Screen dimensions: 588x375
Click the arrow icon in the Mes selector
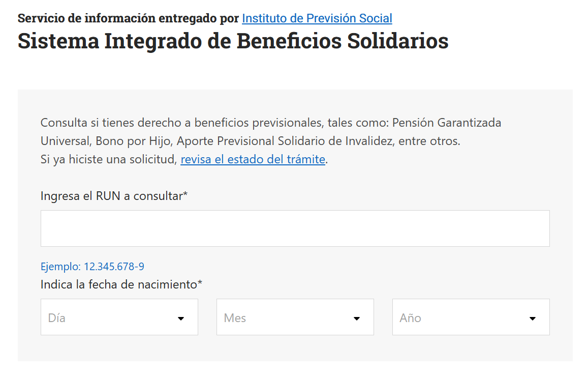tap(356, 319)
